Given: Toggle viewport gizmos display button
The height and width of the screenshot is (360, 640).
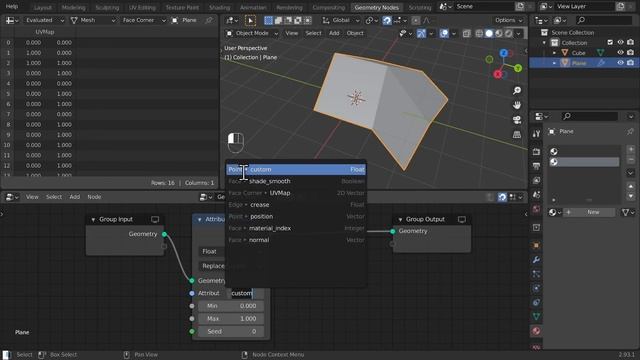Looking at the screenshot, I should tap(421, 33).
